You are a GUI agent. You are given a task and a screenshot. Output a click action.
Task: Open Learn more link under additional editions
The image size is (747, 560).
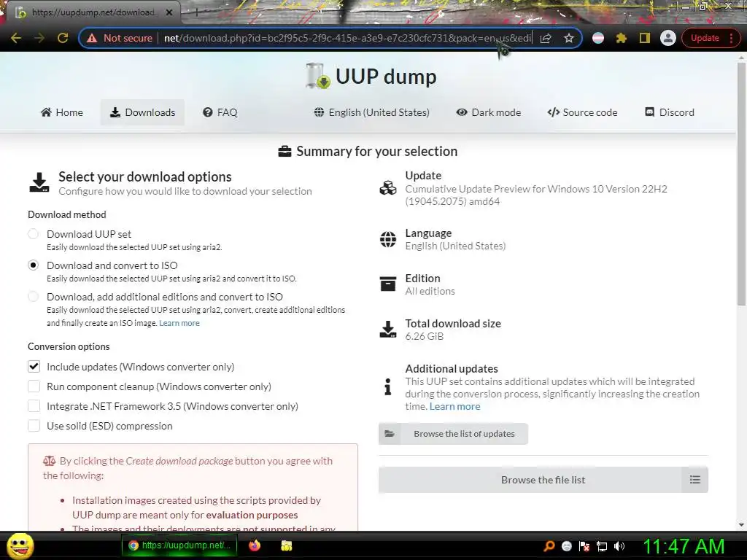tap(179, 323)
